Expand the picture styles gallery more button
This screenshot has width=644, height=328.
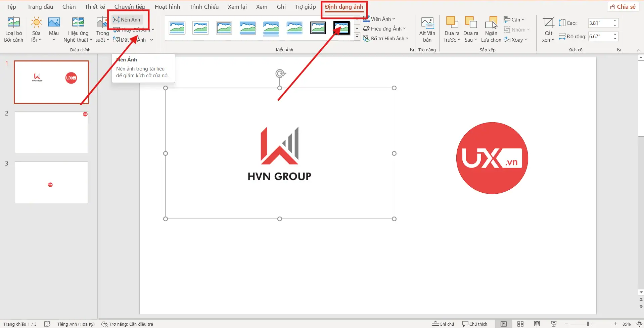357,36
